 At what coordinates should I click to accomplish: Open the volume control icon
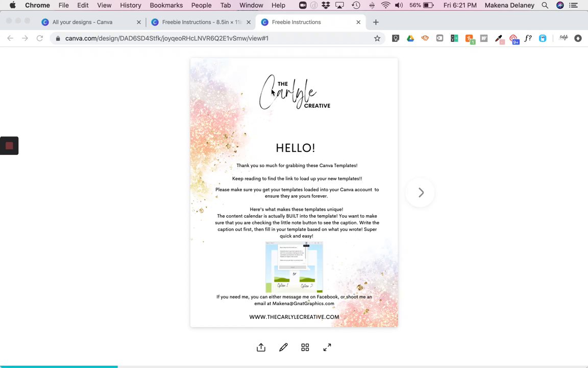[x=399, y=5]
